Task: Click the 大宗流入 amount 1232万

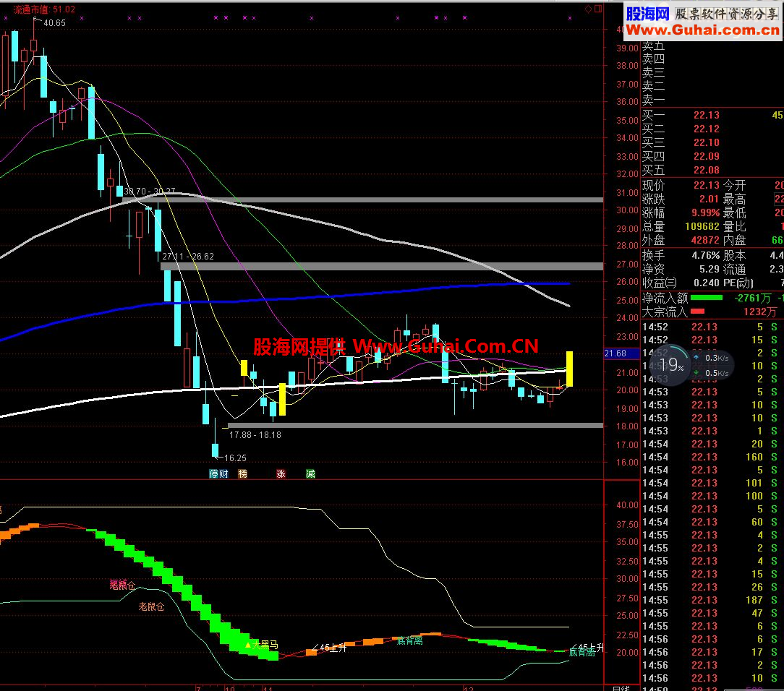Action: coord(760,312)
